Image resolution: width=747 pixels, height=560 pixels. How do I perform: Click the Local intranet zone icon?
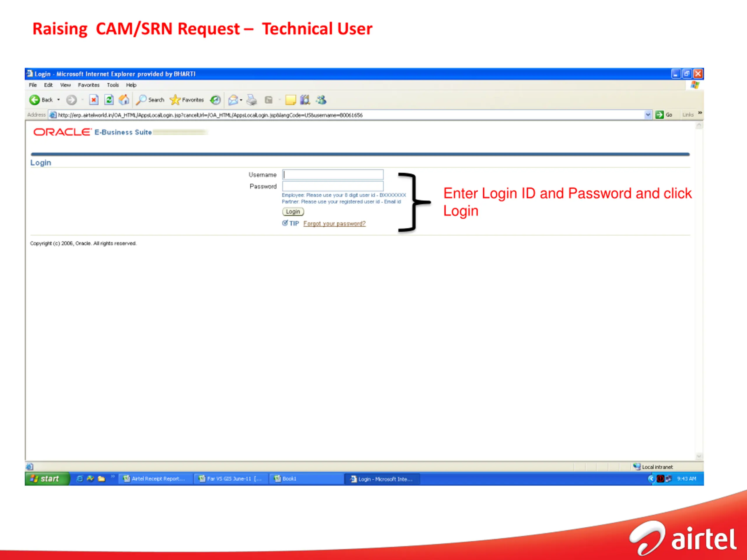coord(637,466)
